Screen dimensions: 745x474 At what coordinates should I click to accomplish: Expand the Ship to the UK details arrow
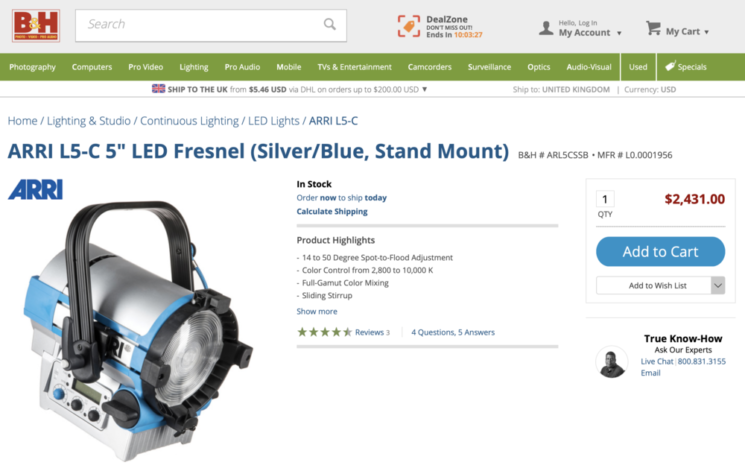(425, 89)
